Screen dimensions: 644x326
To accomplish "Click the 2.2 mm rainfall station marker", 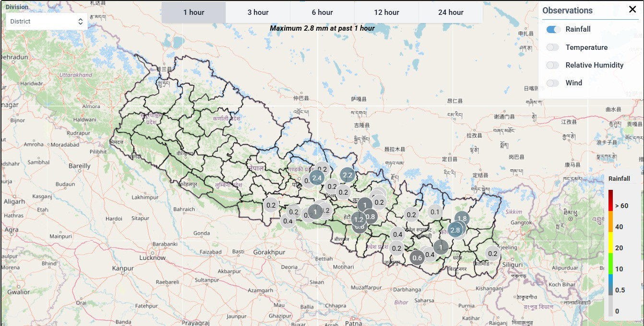I will (x=347, y=175).
